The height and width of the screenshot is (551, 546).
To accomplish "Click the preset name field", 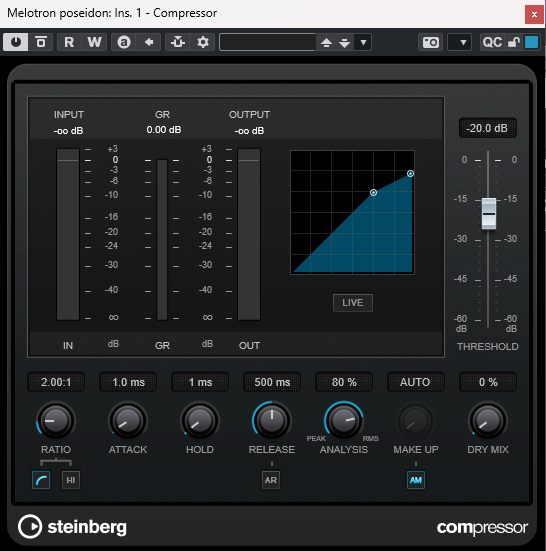I will 267,42.
